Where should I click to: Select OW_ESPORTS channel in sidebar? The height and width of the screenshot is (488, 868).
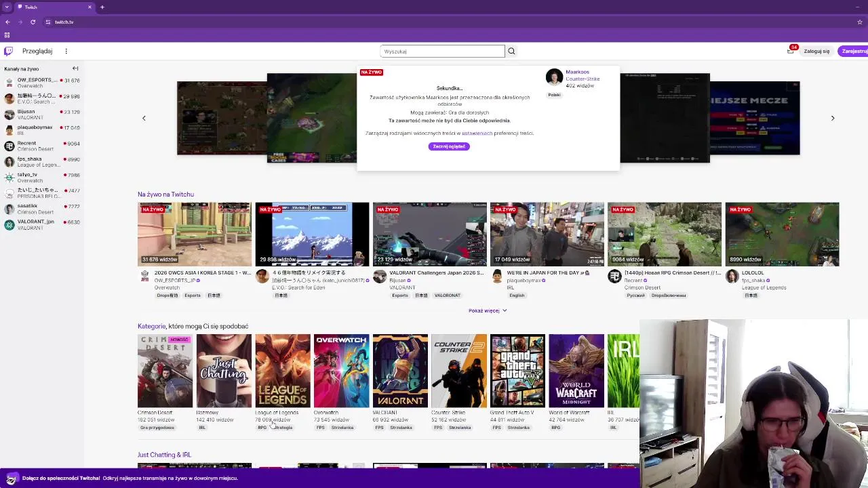[42, 83]
